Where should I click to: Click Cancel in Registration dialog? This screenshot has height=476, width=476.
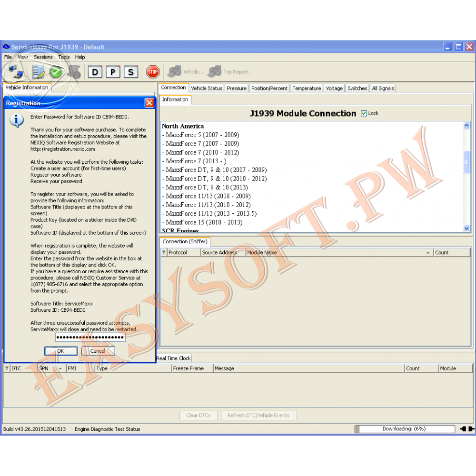point(98,351)
